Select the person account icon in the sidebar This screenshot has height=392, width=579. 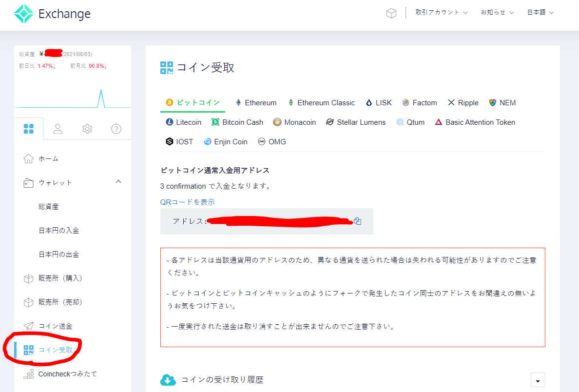tap(58, 128)
